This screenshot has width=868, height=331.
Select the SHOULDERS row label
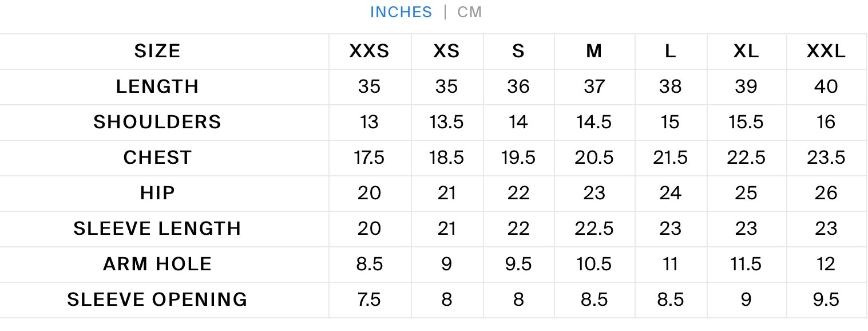(x=157, y=123)
